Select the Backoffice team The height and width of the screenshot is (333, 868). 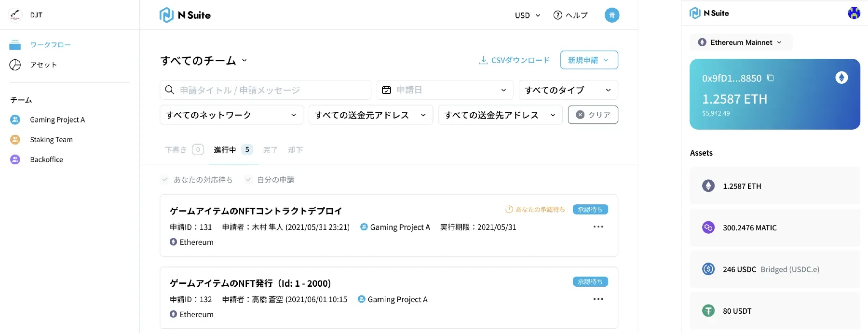(46, 159)
